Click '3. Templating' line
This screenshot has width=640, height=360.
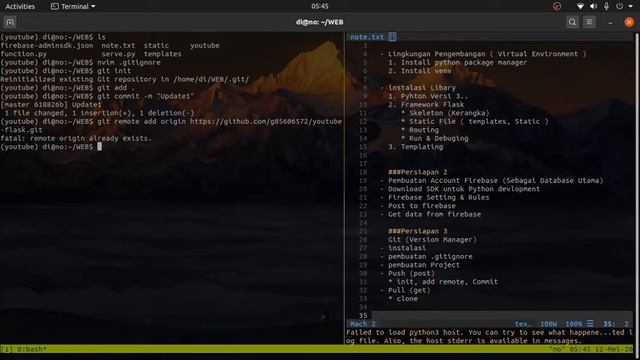tap(416, 147)
